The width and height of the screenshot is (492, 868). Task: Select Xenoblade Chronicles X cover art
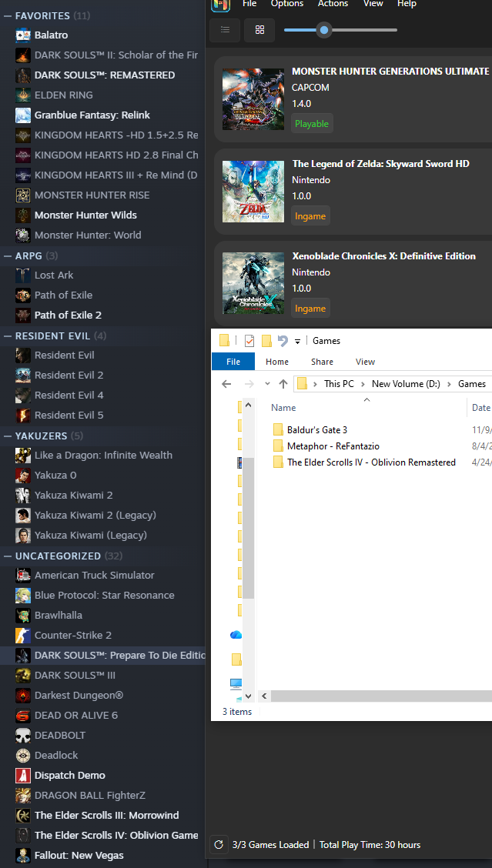point(253,283)
